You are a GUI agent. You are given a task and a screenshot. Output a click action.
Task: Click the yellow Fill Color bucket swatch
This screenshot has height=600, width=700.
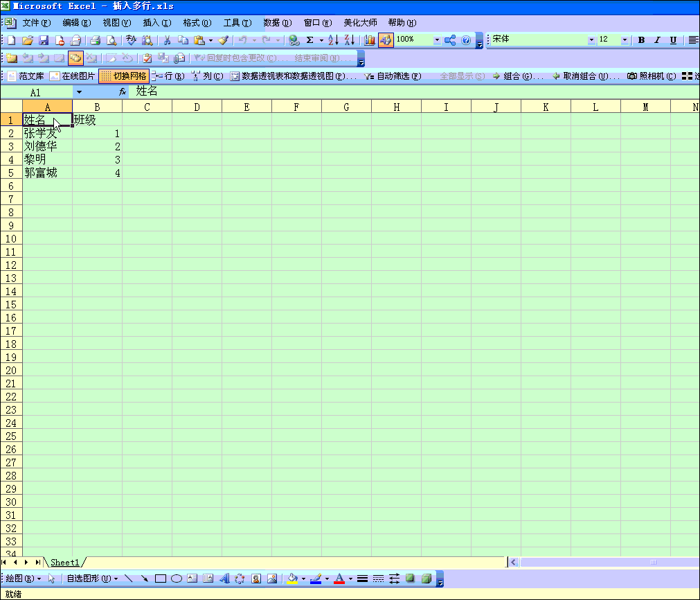[292, 579]
